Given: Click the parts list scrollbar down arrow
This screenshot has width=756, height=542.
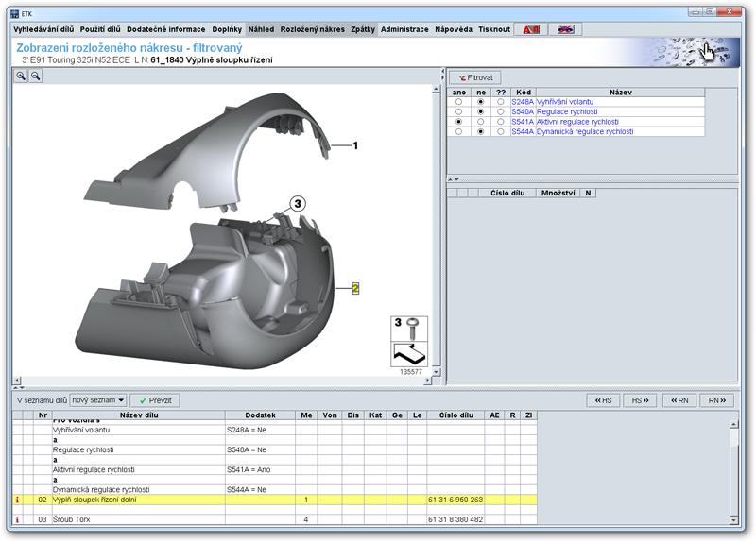Looking at the screenshot, I should (x=734, y=520).
